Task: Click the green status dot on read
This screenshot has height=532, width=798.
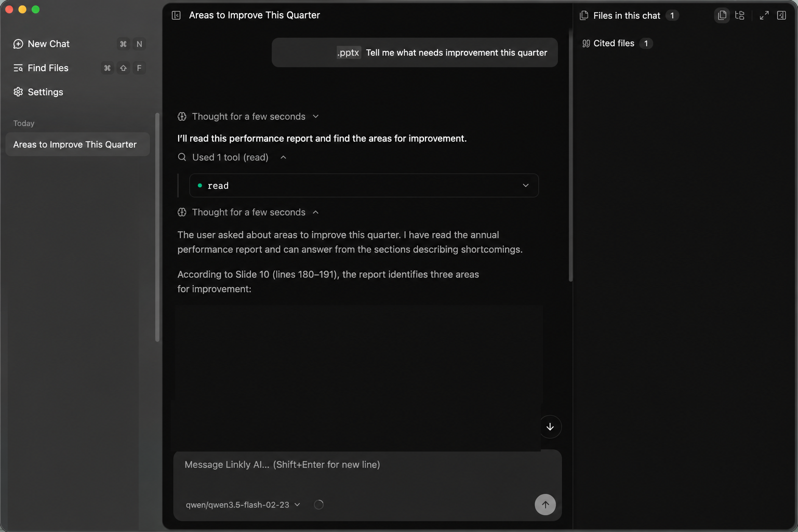Action: 199,185
